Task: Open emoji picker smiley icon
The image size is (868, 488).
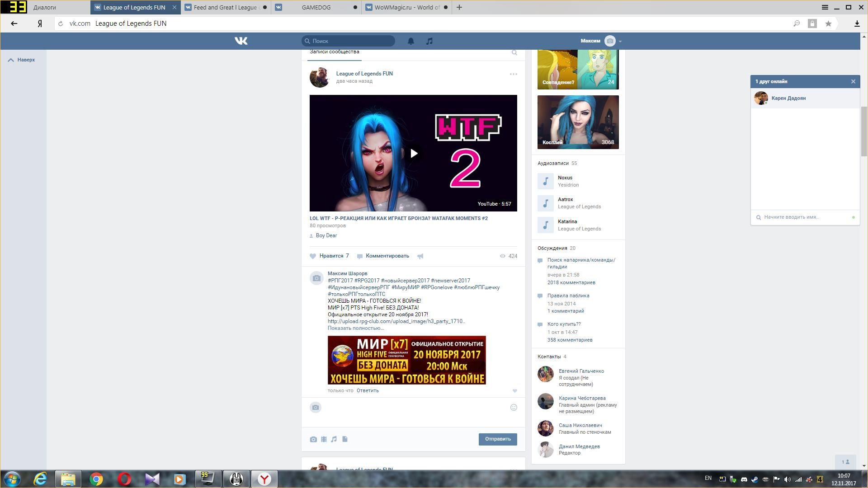Action: (514, 408)
